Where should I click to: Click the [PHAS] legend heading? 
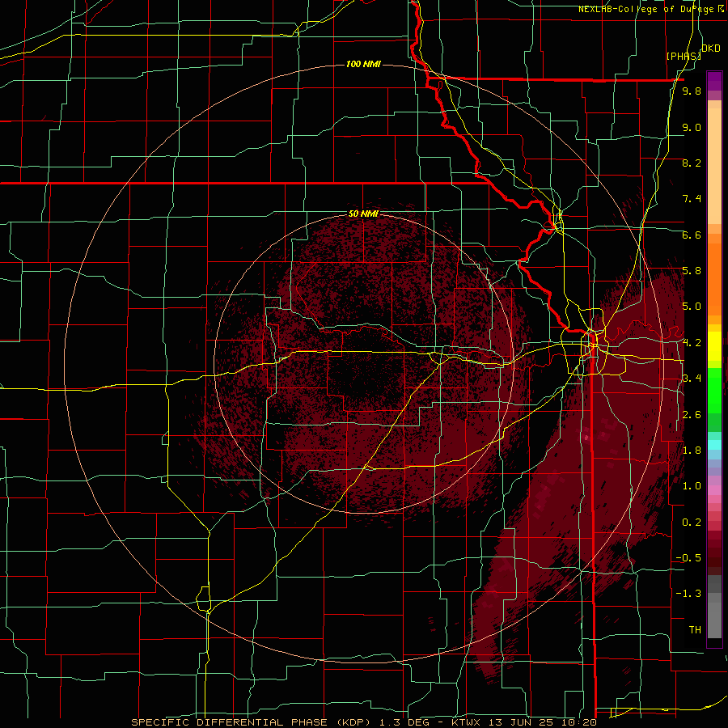point(684,56)
